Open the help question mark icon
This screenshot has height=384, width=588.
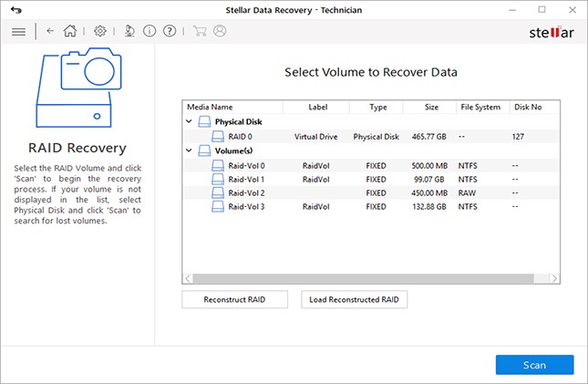coord(170,31)
